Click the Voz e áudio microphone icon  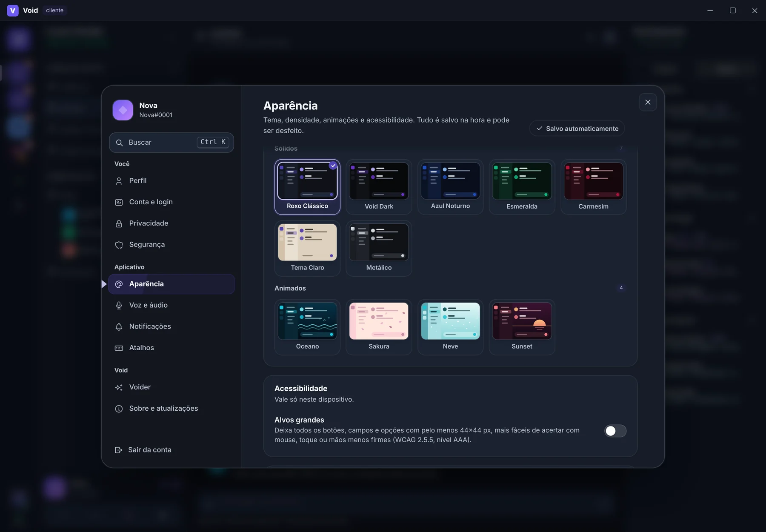[x=119, y=305]
